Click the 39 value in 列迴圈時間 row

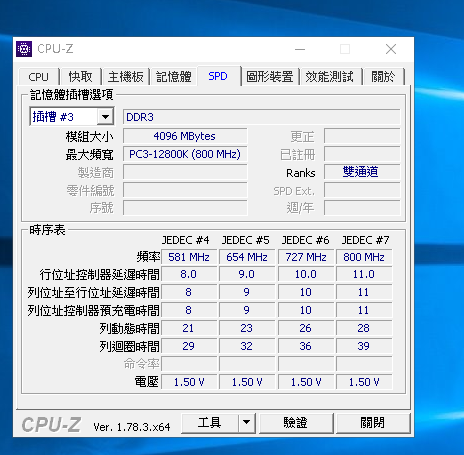click(364, 346)
